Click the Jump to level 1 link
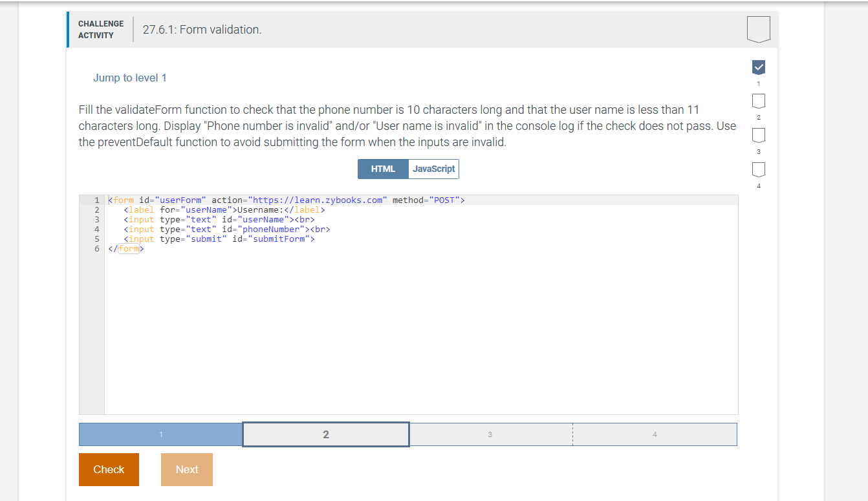 tap(130, 78)
